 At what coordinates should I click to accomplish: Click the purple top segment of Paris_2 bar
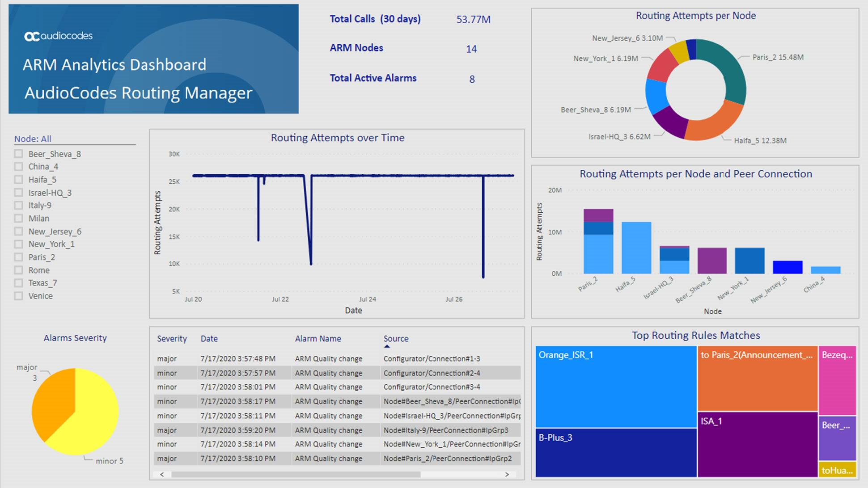(x=598, y=215)
